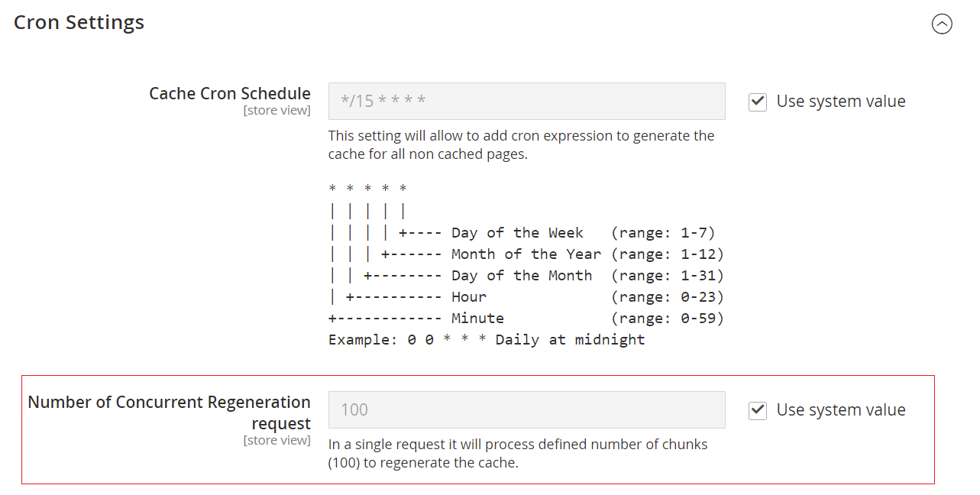Click the Cron Settings heading
The height and width of the screenshot is (495, 980).
pyautogui.click(x=78, y=22)
